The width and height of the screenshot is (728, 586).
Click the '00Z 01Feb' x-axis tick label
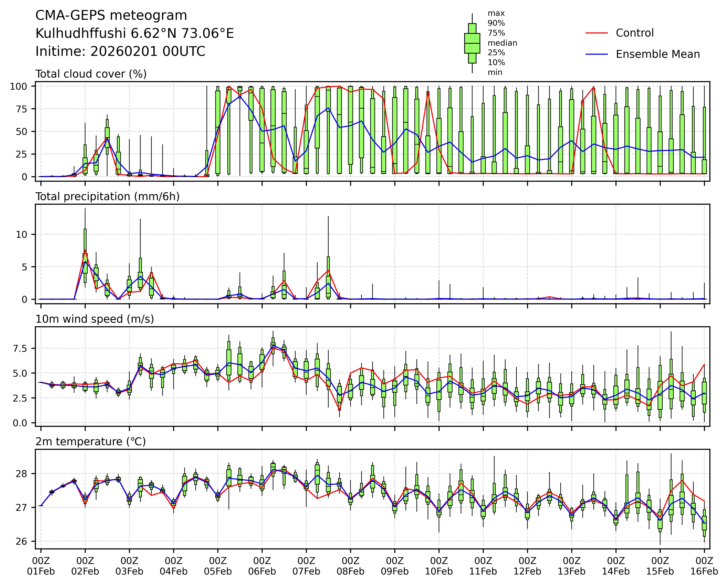coord(41,566)
